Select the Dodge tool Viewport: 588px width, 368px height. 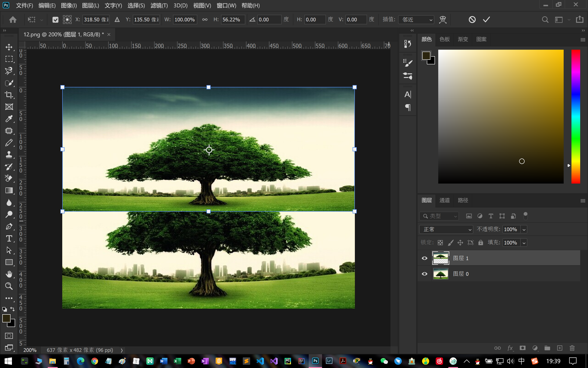coord(9,214)
